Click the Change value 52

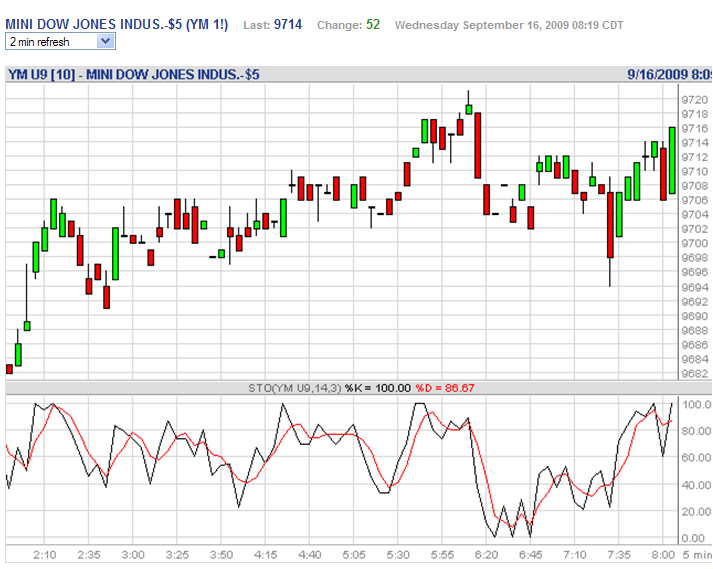pos(373,25)
